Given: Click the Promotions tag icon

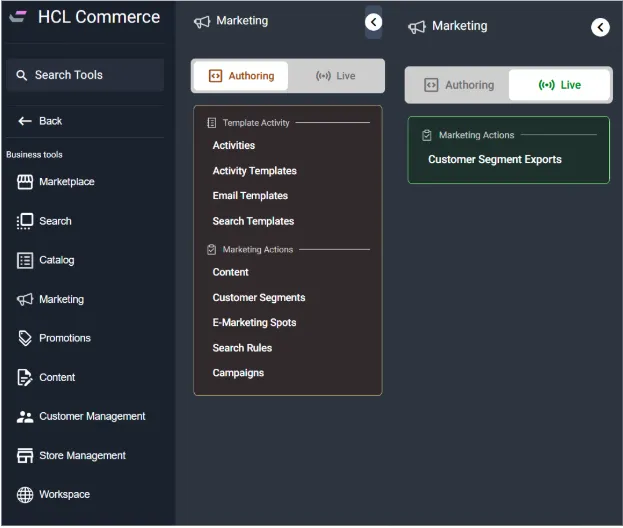Looking at the screenshot, I should (25, 338).
